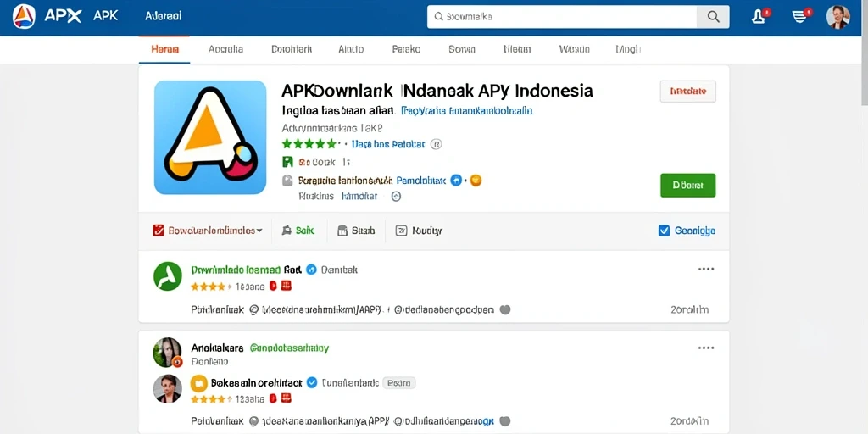Click the heart icon in first review
The width and height of the screenshot is (868, 434).
click(504, 310)
